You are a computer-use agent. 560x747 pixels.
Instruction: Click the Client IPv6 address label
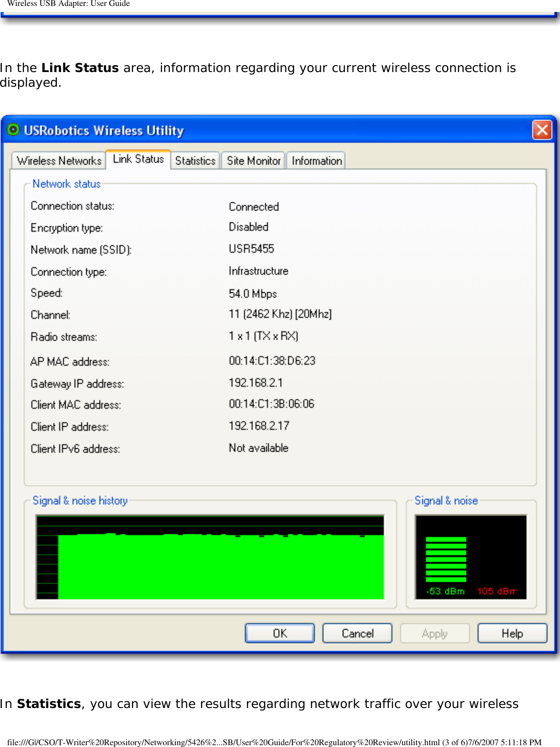[x=75, y=449]
